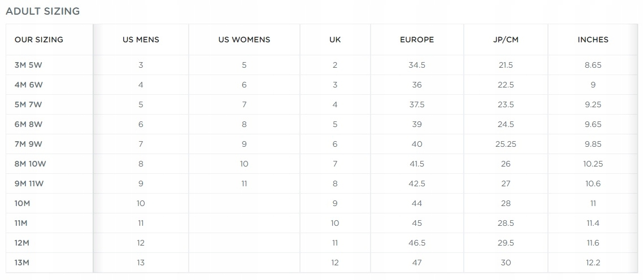This screenshot has width=644, height=280.
Task: Click the Europe size 46.5 cell
Action: tap(417, 243)
